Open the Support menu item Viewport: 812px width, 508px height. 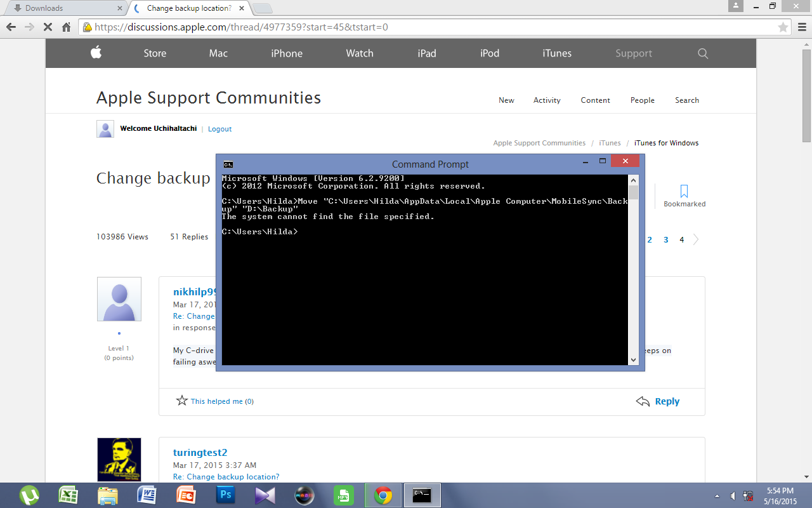coord(634,53)
